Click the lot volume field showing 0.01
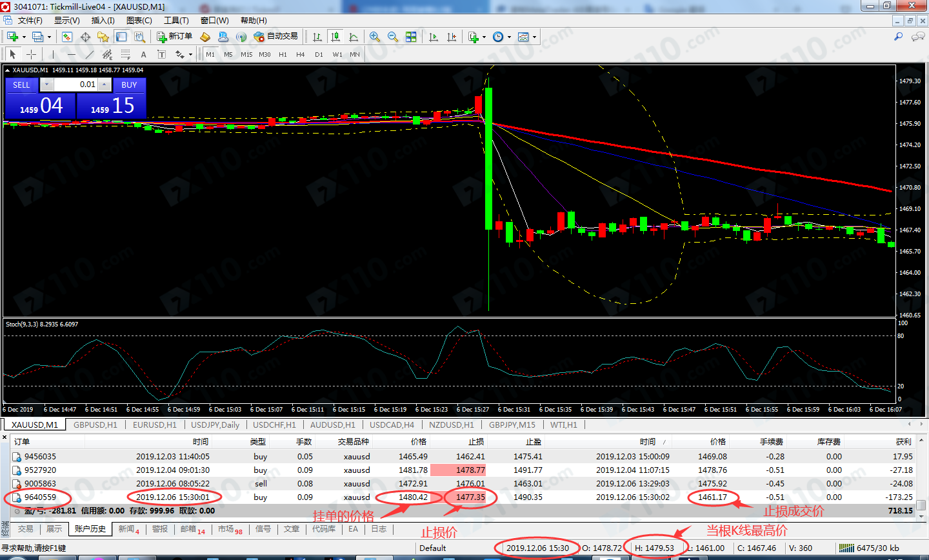Viewport: 929px width, 560px height. pyautogui.click(x=75, y=85)
